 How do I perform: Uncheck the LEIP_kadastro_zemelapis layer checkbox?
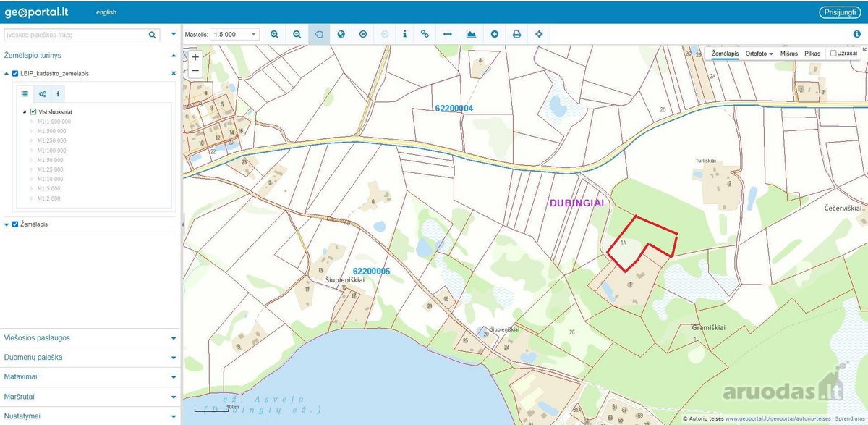coord(15,73)
